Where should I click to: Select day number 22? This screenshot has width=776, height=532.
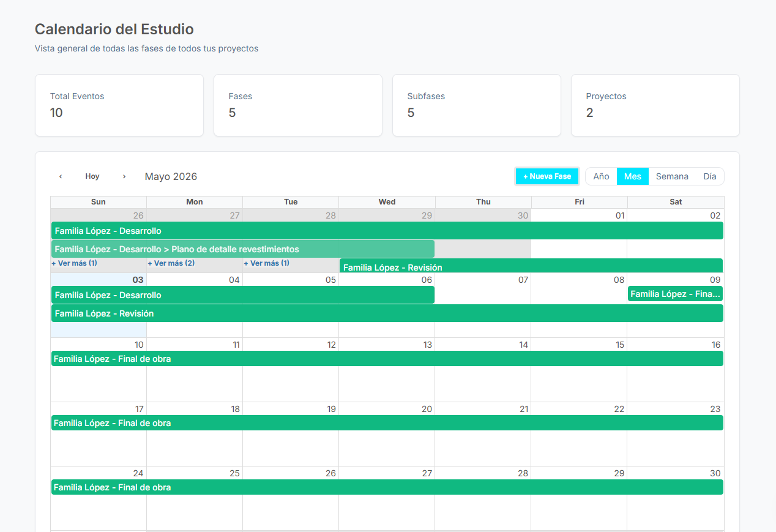619,409
